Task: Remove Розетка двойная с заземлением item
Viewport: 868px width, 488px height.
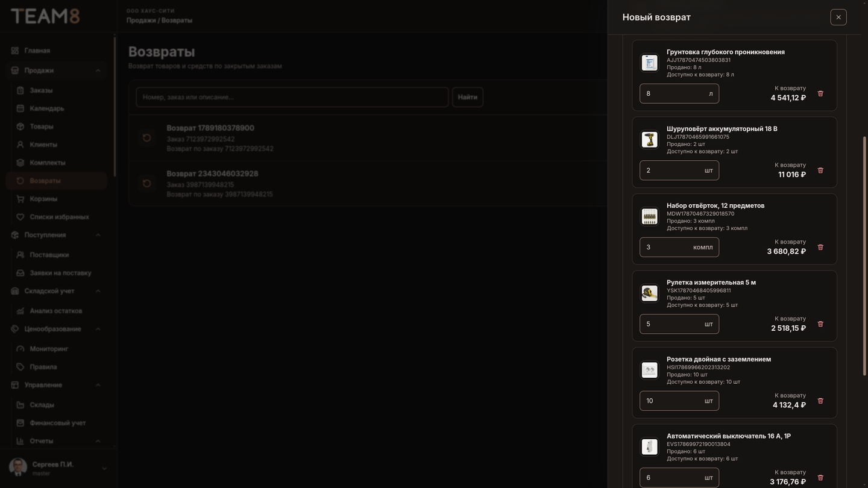Action: pos(820,401)
